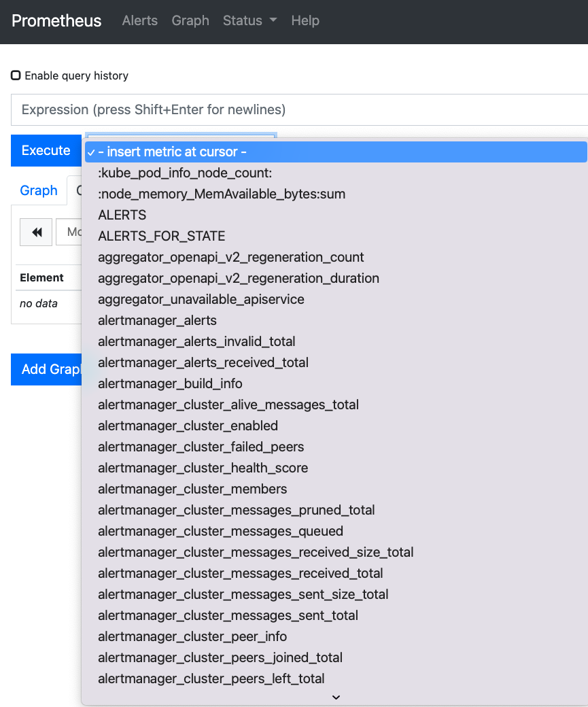Image resolution: width=588 pixels, height=707 pixels.
Task: Pick alertmanager_build_info from the list
Action: point(170,383)
